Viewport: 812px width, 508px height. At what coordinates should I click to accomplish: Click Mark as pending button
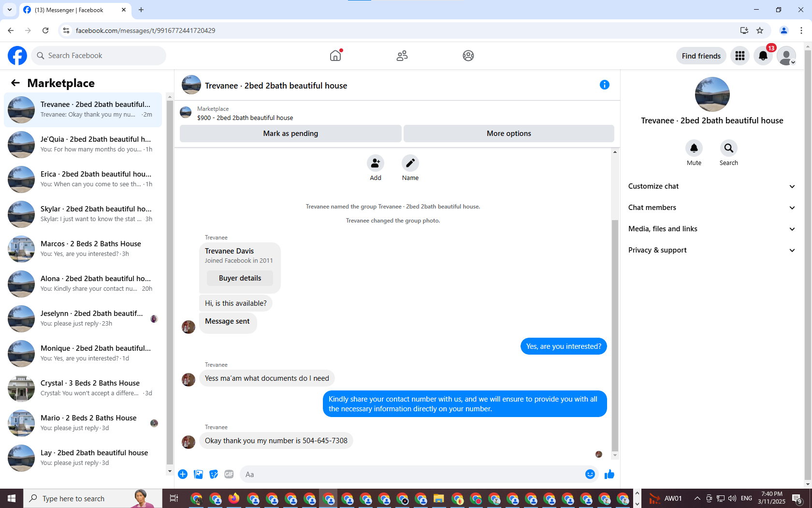pos(290,134)
